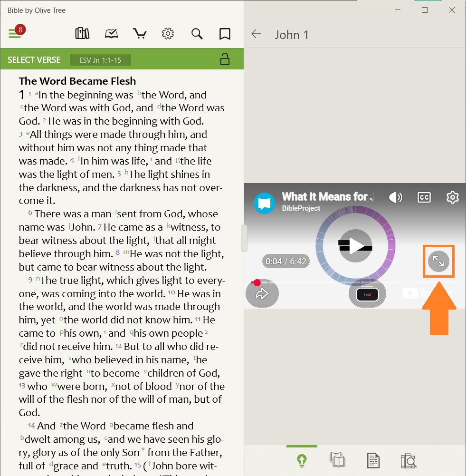
Task: Click the I AM video card thumbnail
Action: 367,294
